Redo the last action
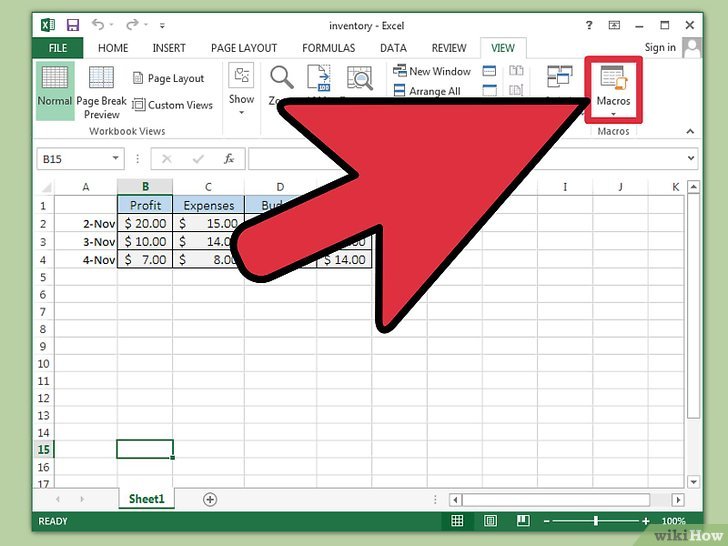Screen dimensions: 728x546 click(132, 24)
